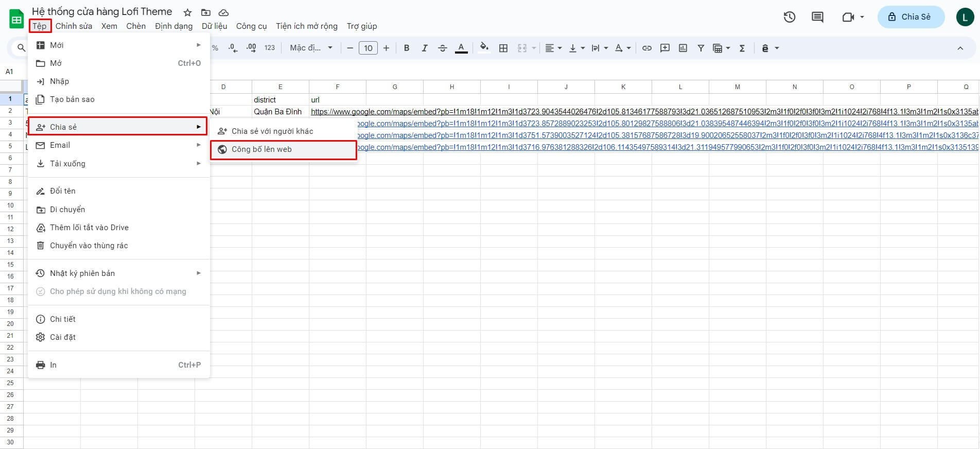Expand the 'Email' submenu

(118, 145)
